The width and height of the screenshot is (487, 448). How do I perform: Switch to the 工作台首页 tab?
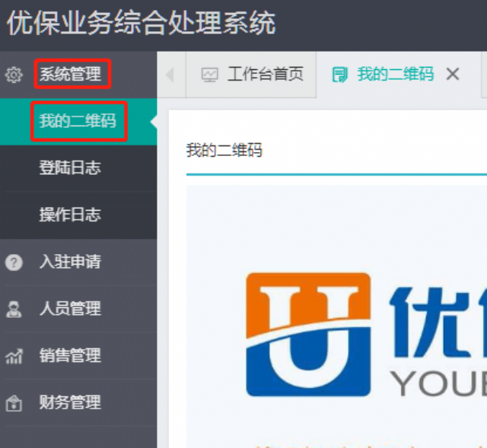pos(265,74)
